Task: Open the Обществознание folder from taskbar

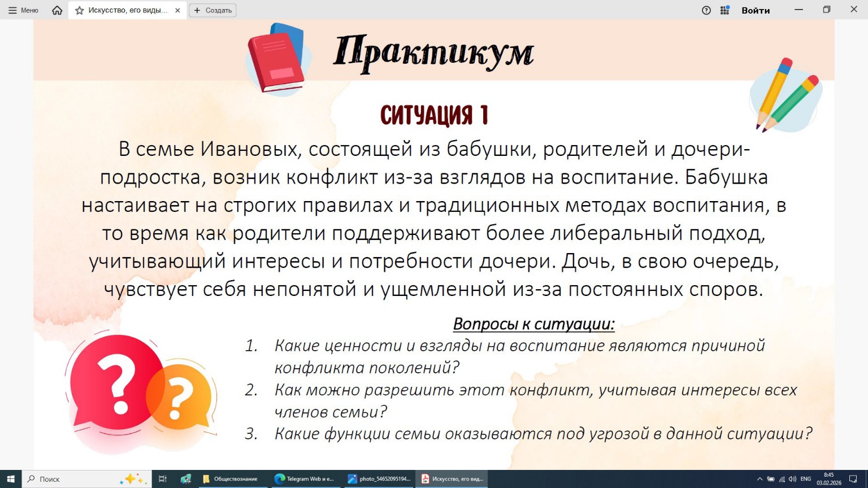Action: [x=230, y=478]
